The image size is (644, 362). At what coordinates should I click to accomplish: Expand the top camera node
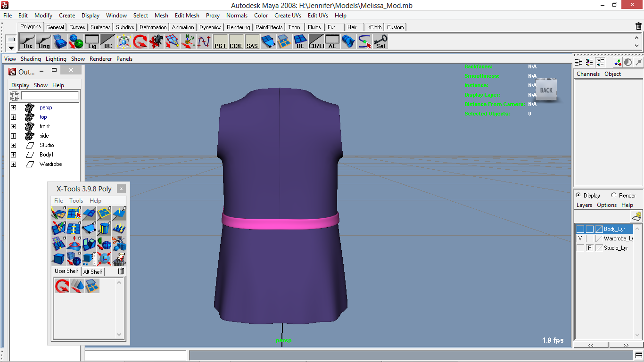tap(13, 117)
